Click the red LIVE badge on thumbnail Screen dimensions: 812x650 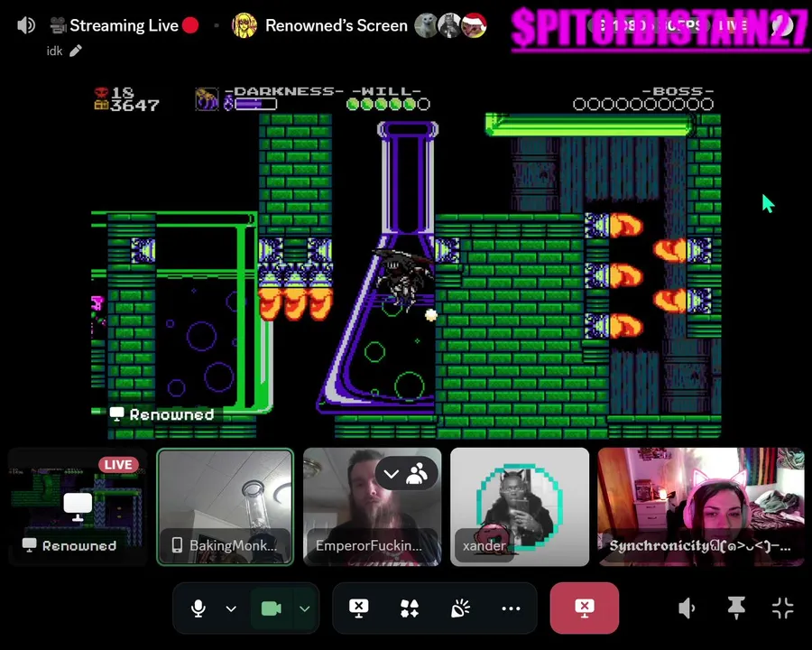[118, 464]
